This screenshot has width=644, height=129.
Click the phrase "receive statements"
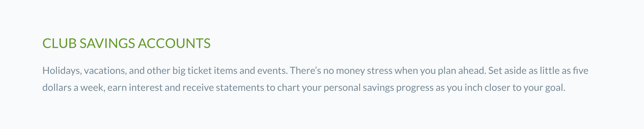click(223, 87)
